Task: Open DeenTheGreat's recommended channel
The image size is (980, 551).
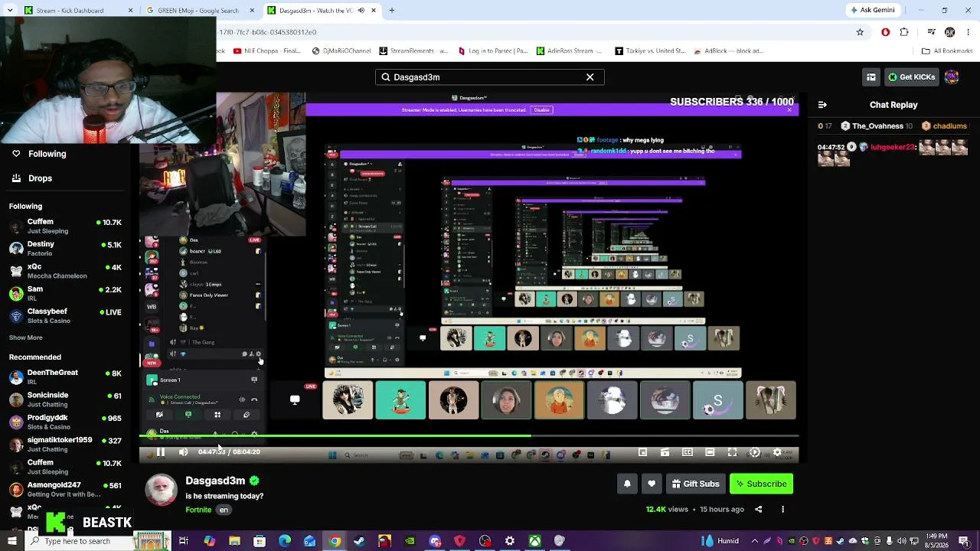Action: point(65,377)
